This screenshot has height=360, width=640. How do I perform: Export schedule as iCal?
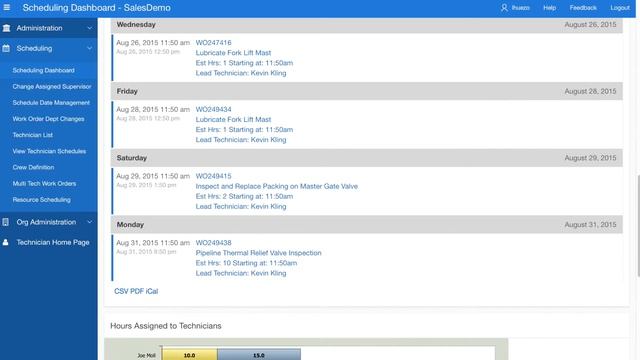pyautogui.click(x=152, y=291)
